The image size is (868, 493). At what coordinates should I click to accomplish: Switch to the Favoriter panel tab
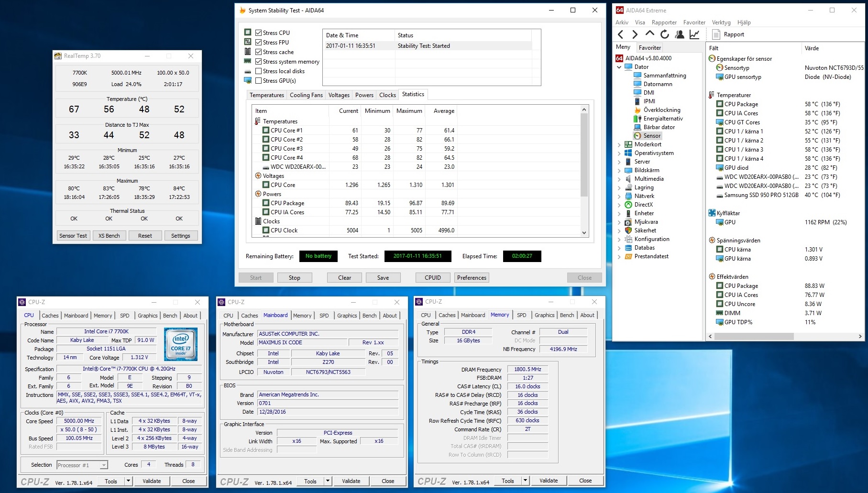tap(650, 47)
